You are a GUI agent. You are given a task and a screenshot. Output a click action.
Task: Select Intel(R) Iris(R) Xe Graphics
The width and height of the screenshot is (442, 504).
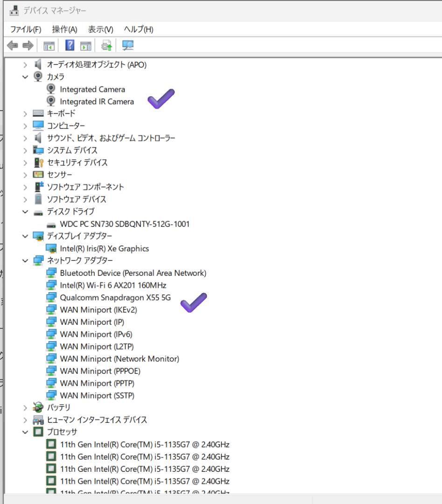(x=104, y=248)
